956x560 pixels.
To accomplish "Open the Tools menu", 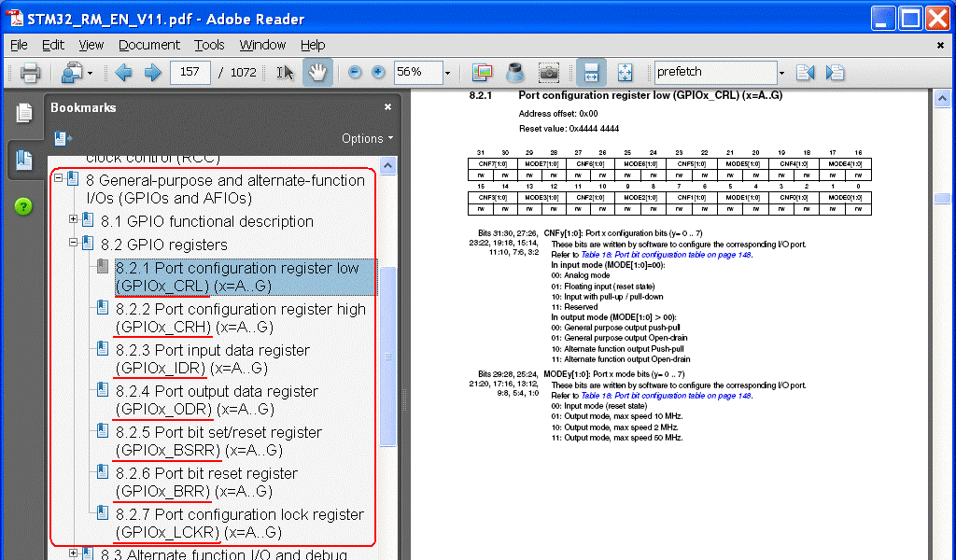I will tap(209, 45).
